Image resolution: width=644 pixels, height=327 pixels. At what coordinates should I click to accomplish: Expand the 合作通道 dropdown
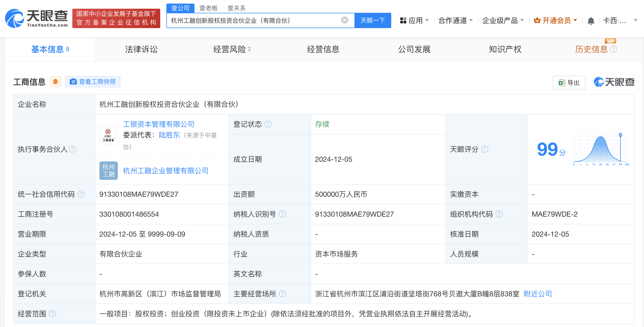click(455, 20)
